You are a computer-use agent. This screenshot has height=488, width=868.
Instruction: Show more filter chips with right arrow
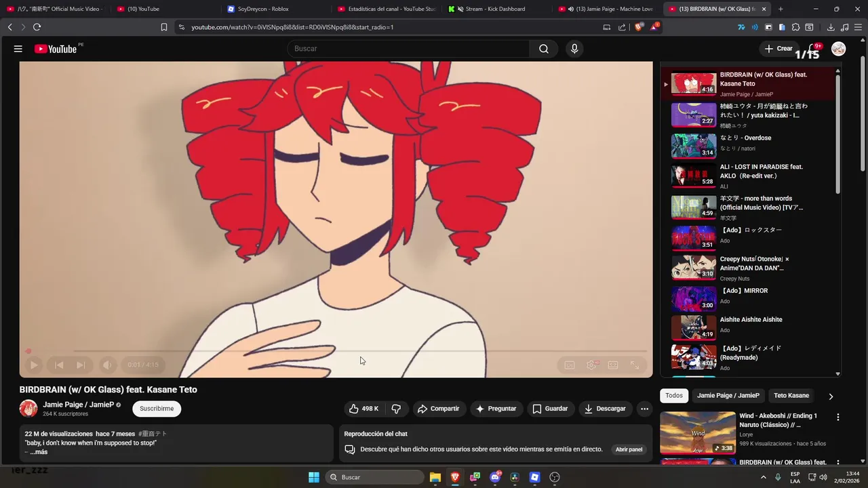click(x=831, y=396)
